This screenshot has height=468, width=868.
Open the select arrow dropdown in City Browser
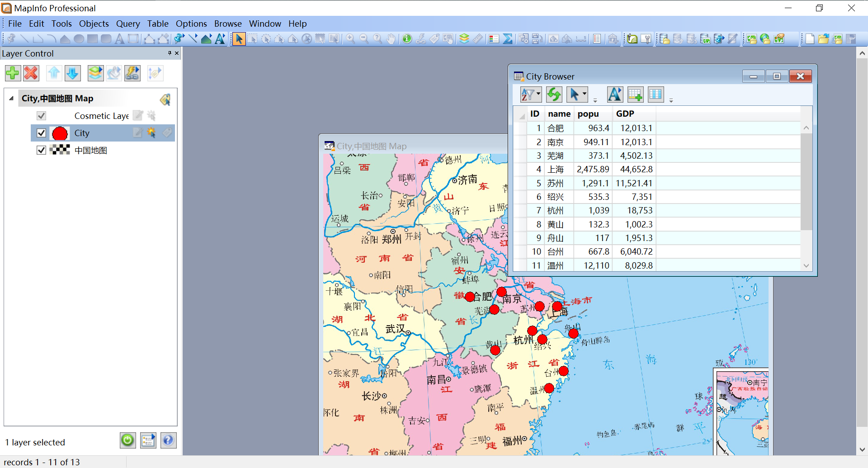click(x=585, y=95)
